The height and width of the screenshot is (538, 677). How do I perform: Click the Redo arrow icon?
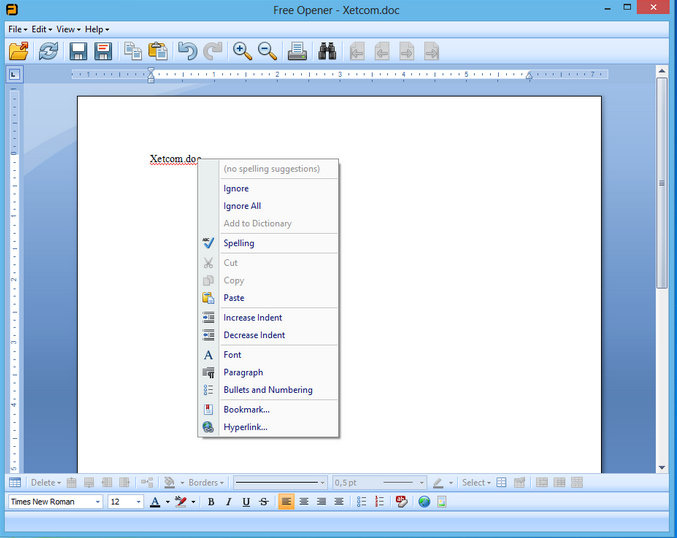coord(213,51)
